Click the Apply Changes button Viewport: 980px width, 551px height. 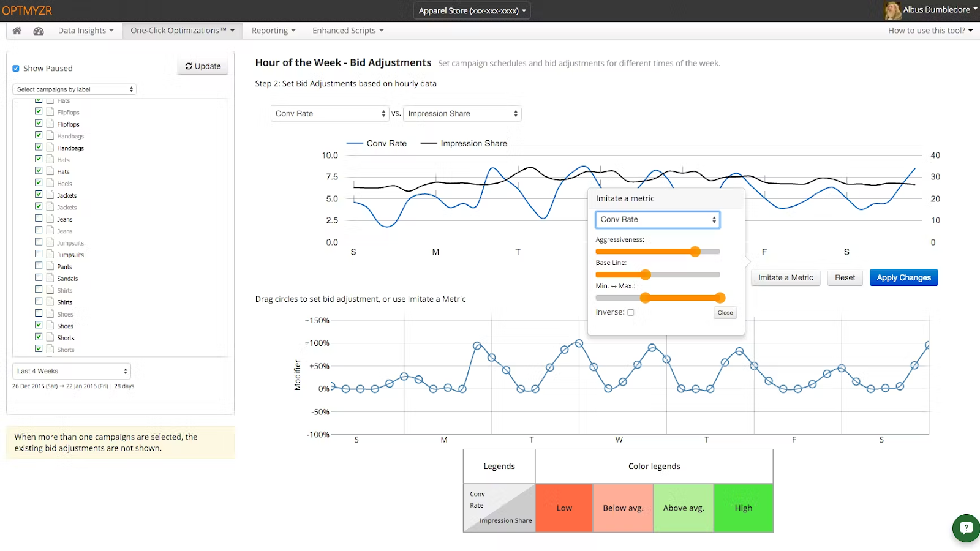point(903,278)
